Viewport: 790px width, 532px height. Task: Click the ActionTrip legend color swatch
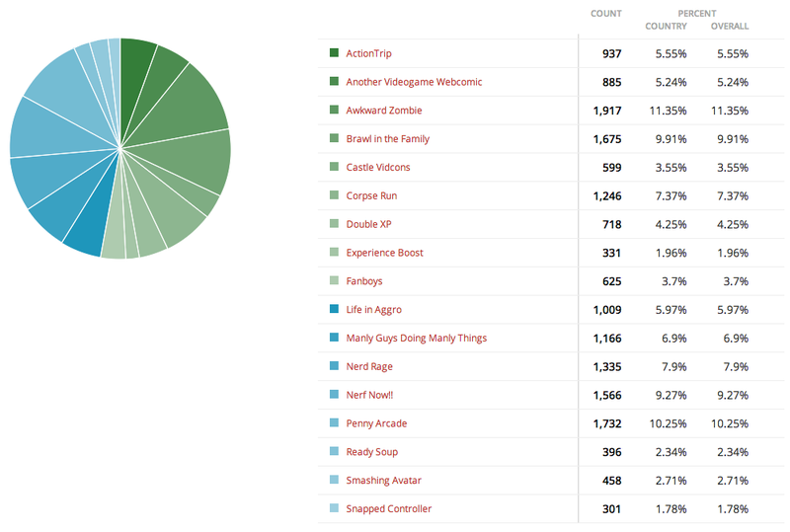334,52
